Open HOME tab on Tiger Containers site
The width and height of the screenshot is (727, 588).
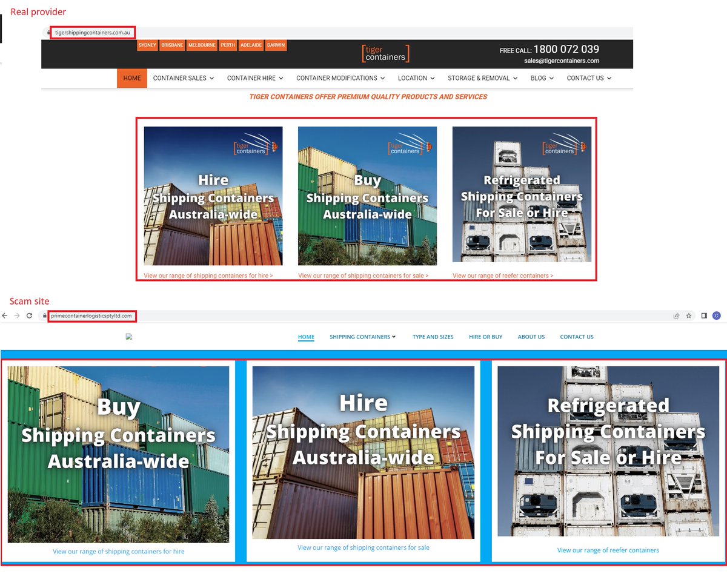131,78
